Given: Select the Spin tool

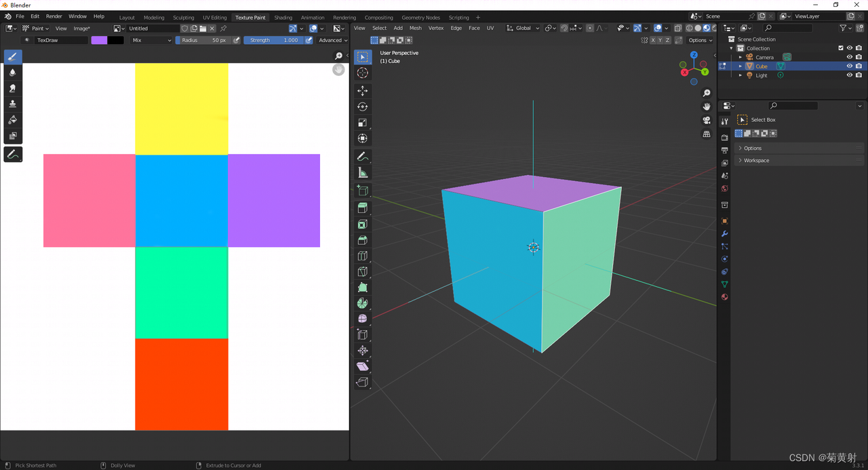Looking at the screenshot, I should point(363,303).
